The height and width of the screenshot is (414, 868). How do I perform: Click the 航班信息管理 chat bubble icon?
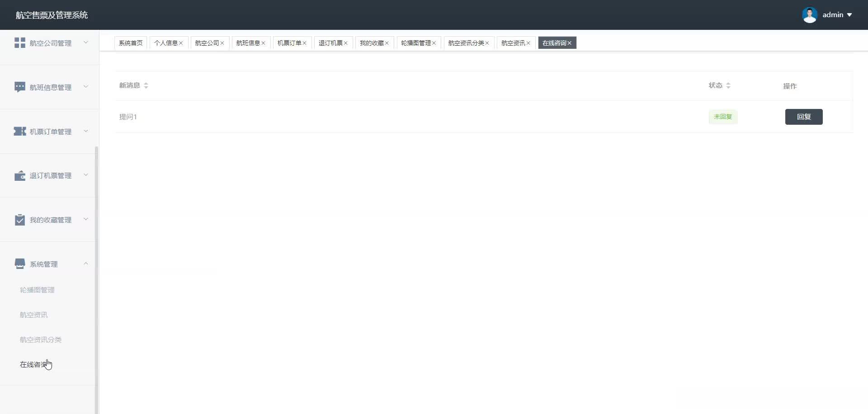click(x=20, y=87)
